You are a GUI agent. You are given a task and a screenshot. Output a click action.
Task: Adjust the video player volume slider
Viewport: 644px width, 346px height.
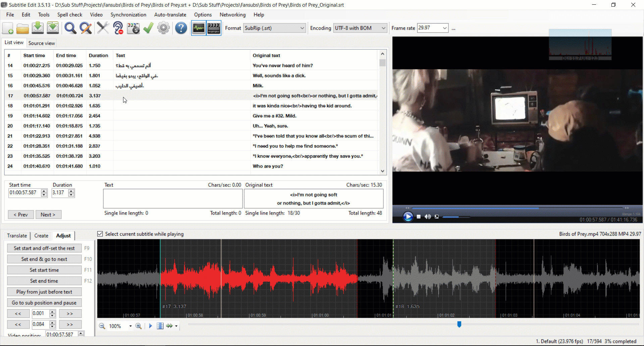click(x=456, y=217)
